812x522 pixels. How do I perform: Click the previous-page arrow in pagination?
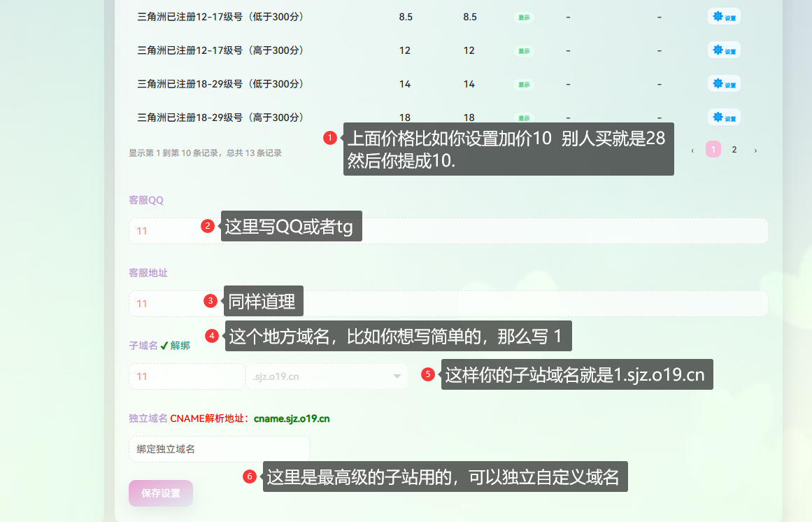tap(692, 149)
